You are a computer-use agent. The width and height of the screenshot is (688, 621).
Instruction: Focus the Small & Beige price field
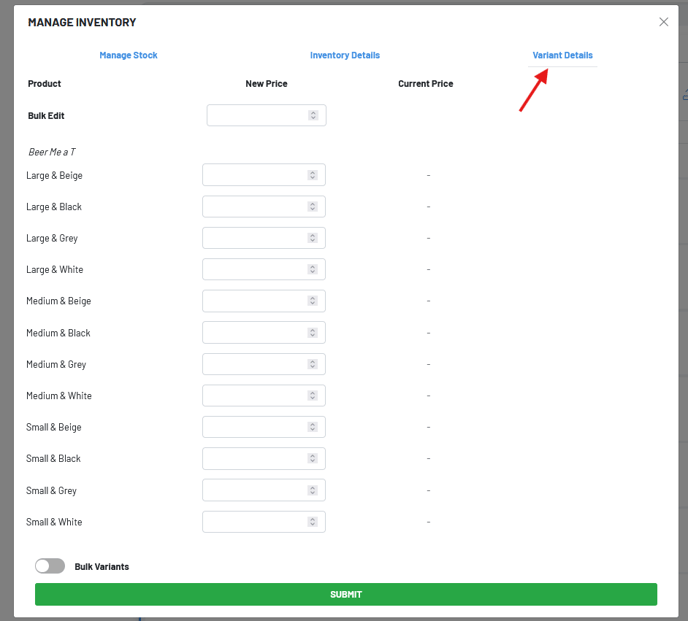point(264,427)
